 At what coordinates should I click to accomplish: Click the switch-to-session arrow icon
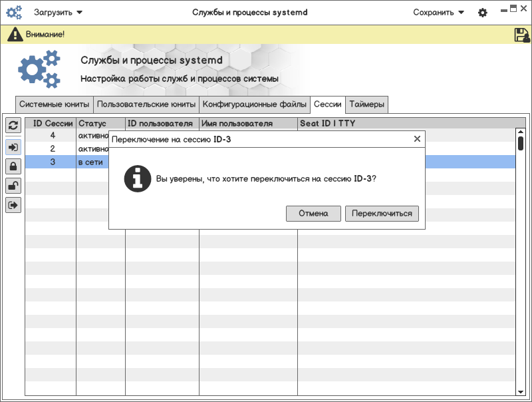click(x=13, y=146)
